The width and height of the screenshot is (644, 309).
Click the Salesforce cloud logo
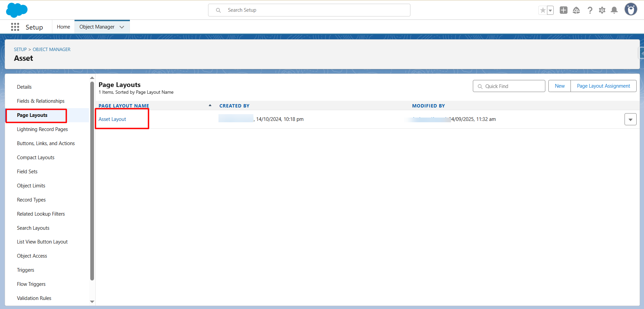pyautogui.click(x=17, y=10)
